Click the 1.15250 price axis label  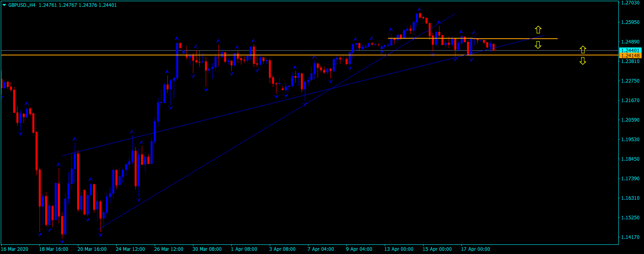(x=630, y=218)
